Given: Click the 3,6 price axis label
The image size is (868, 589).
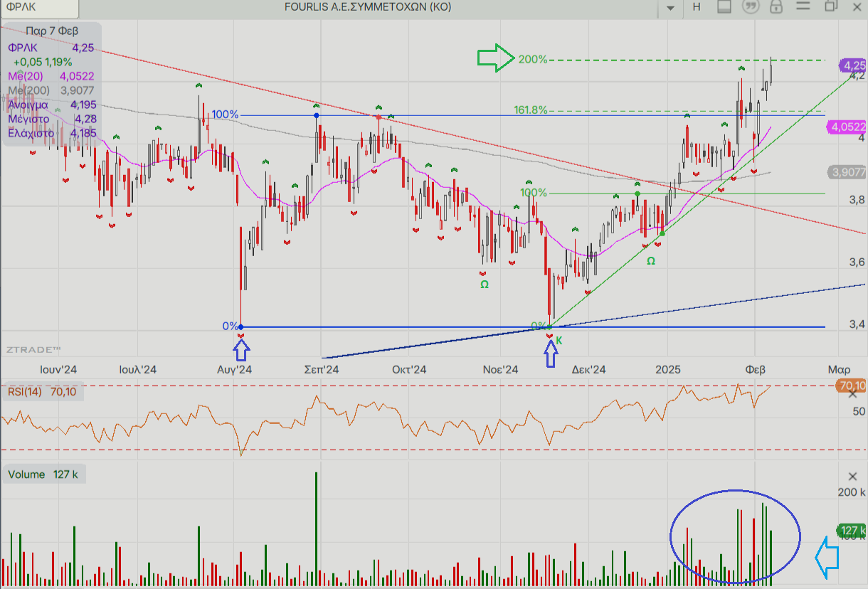Looking at the screenshot, I should click(x=857, y=262).
